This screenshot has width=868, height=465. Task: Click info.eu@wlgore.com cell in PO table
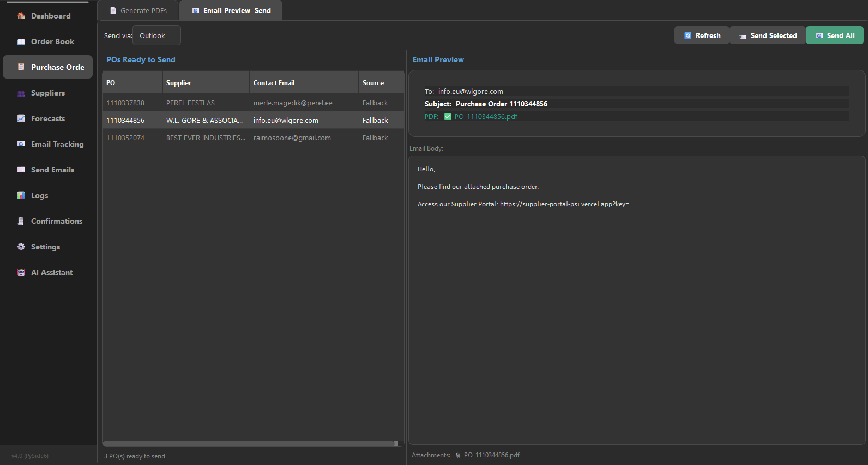[x=304, y=120]
